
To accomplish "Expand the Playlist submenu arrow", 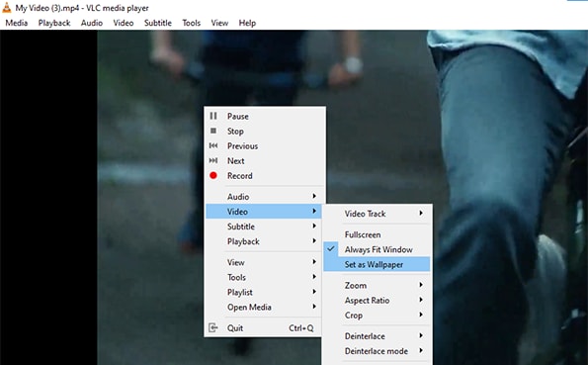I will (x=314, y=292).
